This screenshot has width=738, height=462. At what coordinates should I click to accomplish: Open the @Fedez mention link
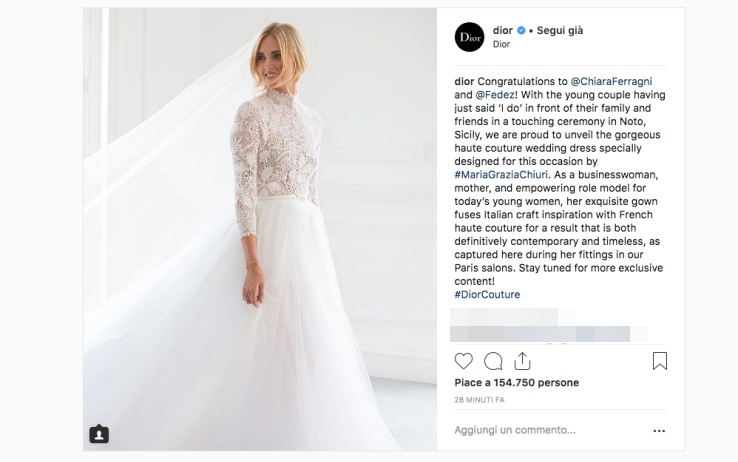[x=495, y=95]
